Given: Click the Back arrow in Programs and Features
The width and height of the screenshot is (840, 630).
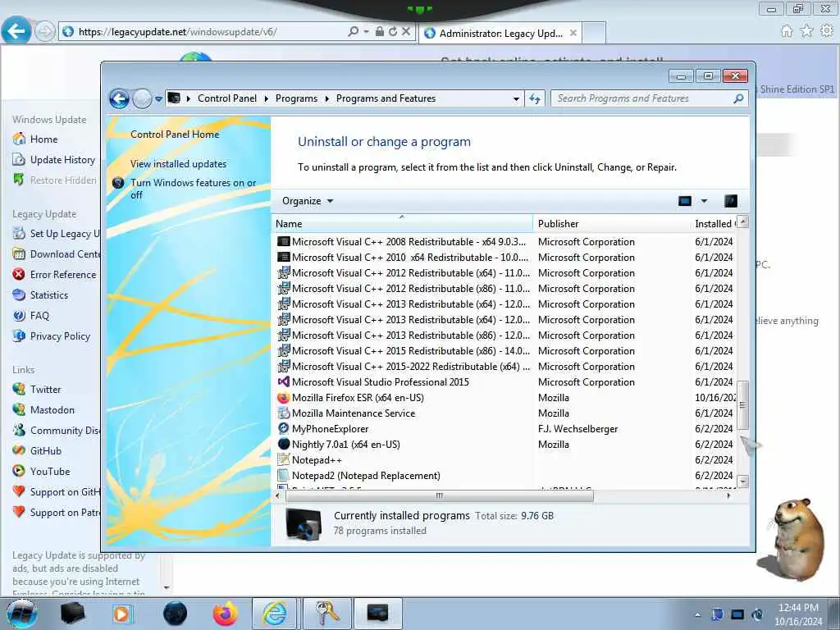Looking at the screenshot, I should (119, 98).
